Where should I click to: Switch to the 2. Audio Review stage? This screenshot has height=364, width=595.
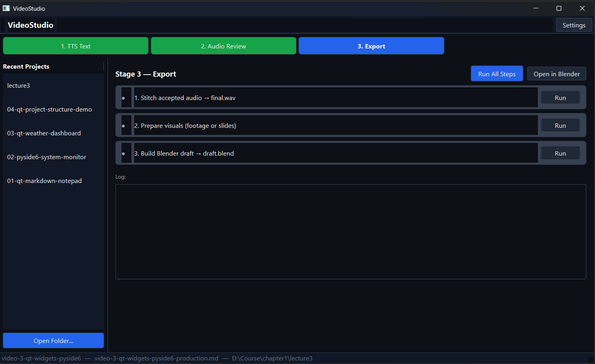click(223, 46)
